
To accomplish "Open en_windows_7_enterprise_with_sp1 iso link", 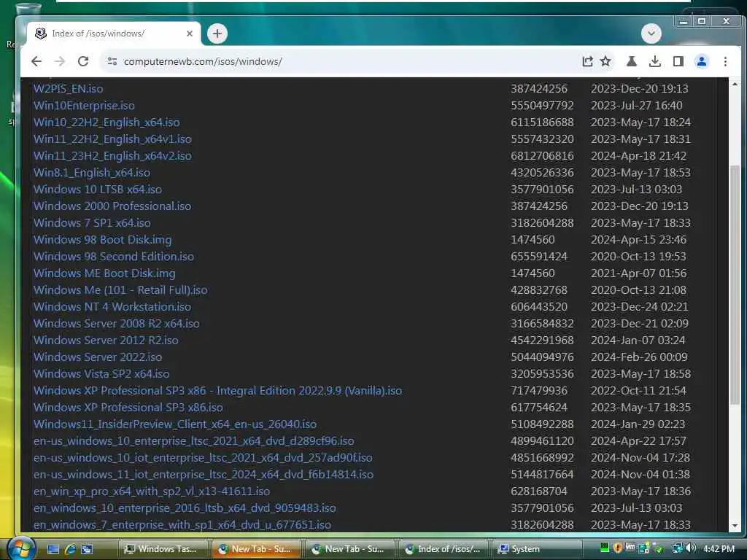I will (x=182, y=525).
